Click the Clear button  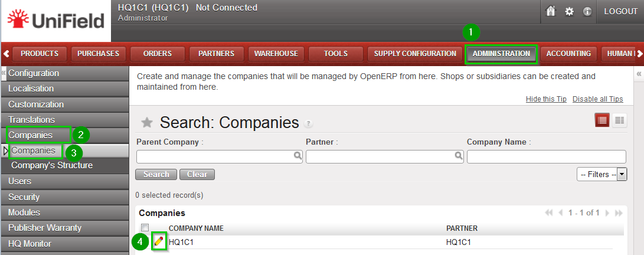pos(197,175)
